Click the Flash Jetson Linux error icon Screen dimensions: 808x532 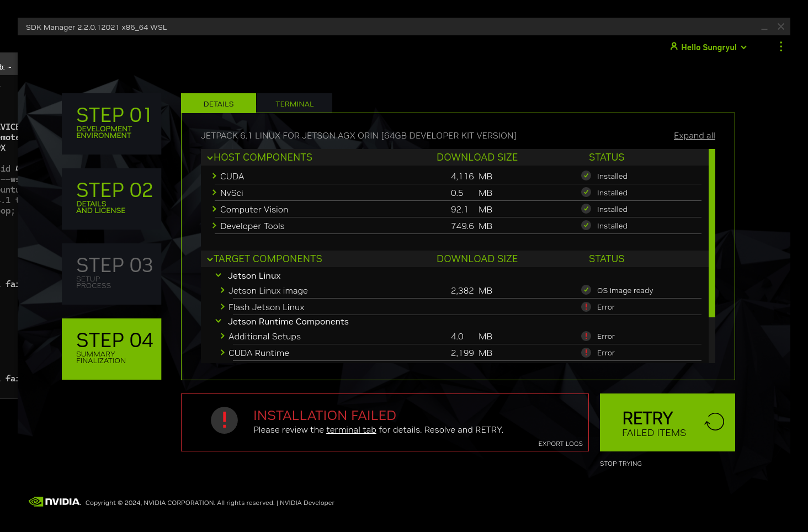coord(586,306)
